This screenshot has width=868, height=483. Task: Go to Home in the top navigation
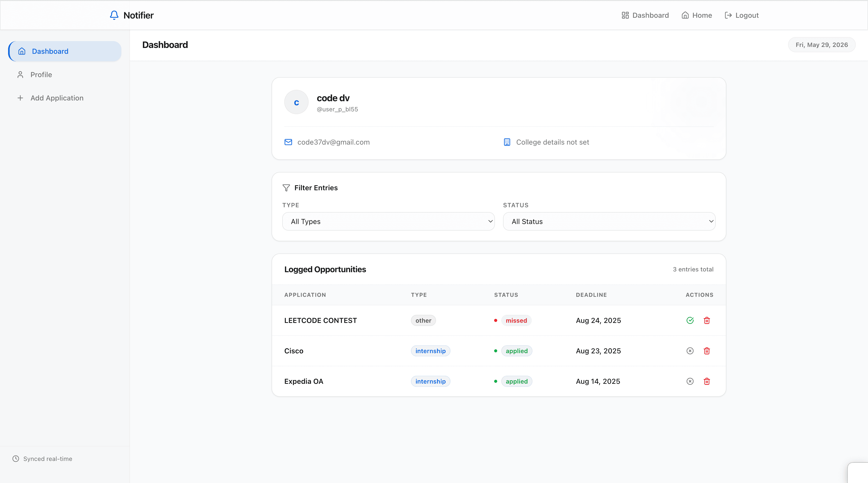(696, 15)
